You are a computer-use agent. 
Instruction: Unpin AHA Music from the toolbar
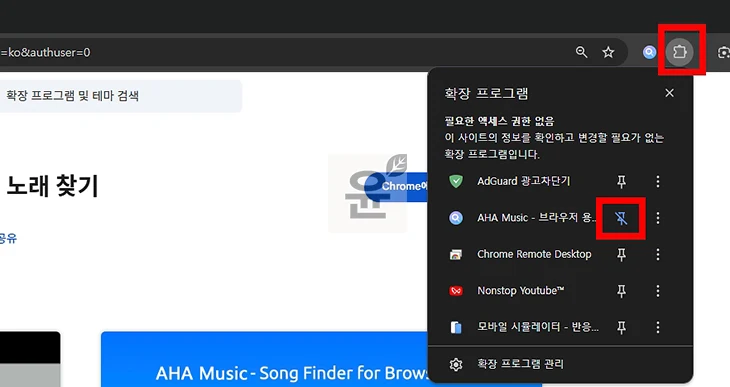pos(622,218)
